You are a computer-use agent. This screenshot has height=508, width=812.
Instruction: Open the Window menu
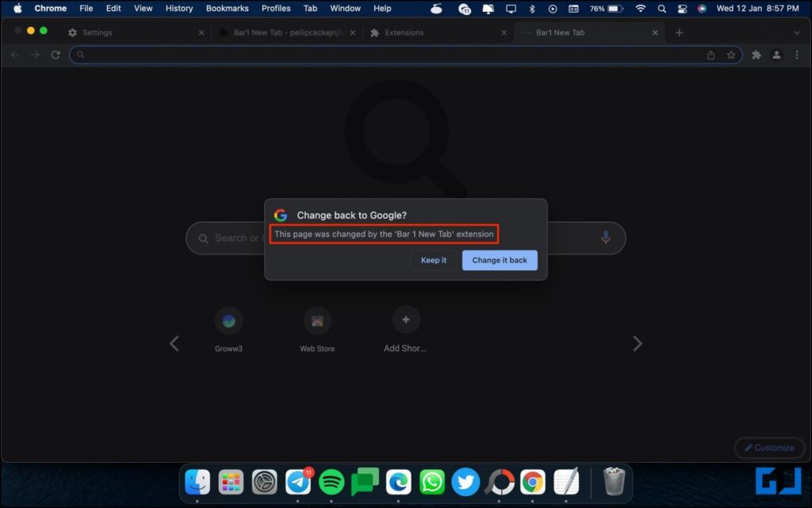[346, 8]
